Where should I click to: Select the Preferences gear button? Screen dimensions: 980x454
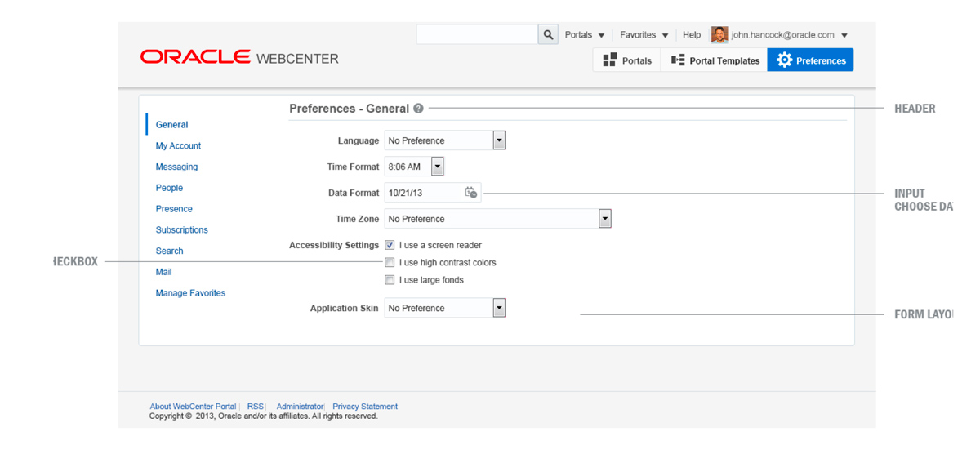(x=810, y=60)
